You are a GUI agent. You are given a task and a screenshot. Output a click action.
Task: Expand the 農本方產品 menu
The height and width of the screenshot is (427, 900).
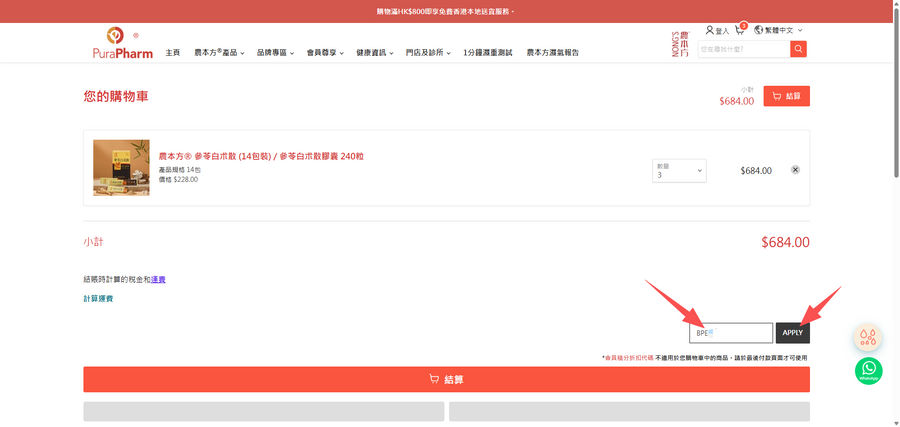pyautogui.click(x=219, y=52)
